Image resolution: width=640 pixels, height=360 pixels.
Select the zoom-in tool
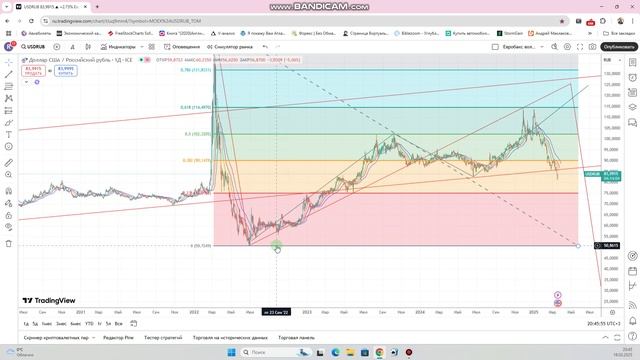point(9,175)
